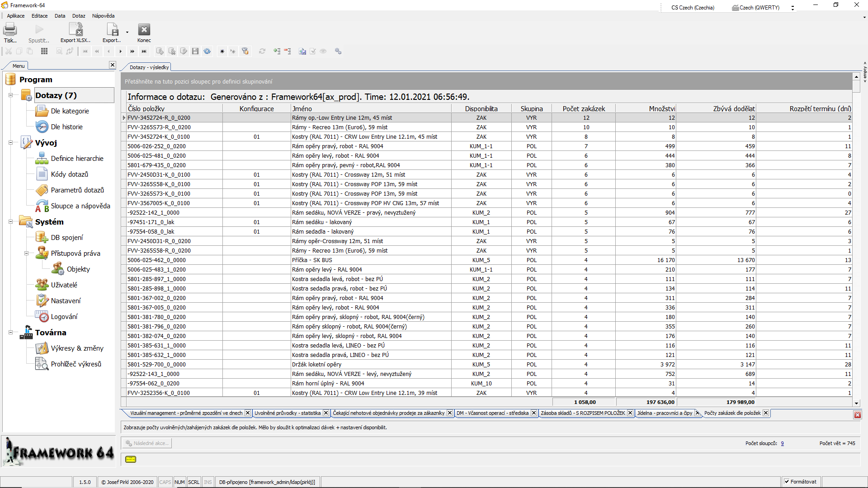Collapse the Vývoj tree node
Image resolution: width=868 pixels, height=488 pixels.
pos(10,143)
